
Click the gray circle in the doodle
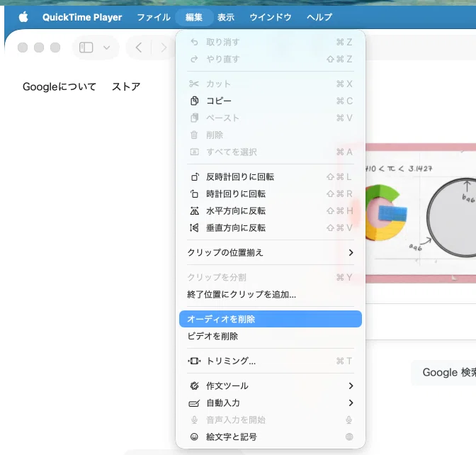point(452,218)
